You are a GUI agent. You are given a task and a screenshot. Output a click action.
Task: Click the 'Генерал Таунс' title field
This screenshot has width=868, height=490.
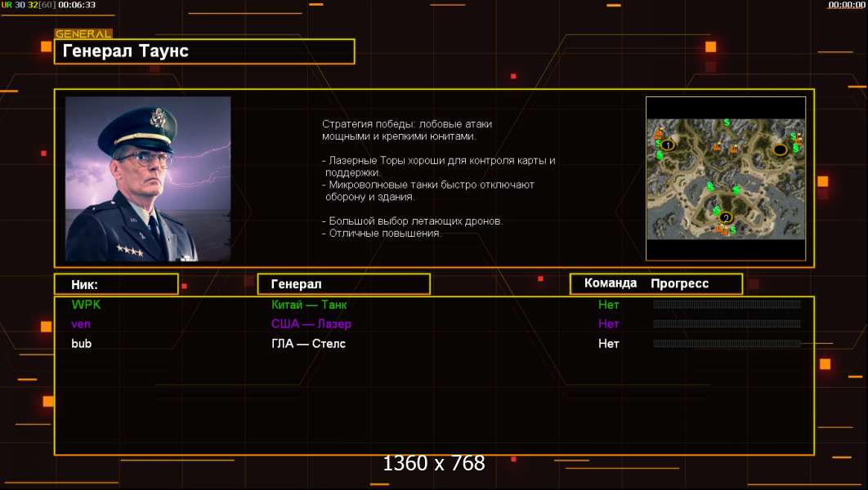point(204,51)
